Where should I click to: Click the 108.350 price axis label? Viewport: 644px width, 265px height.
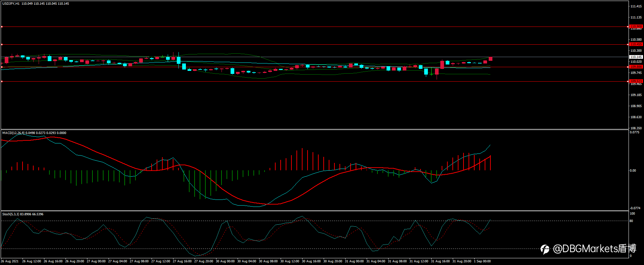point(636,128)
